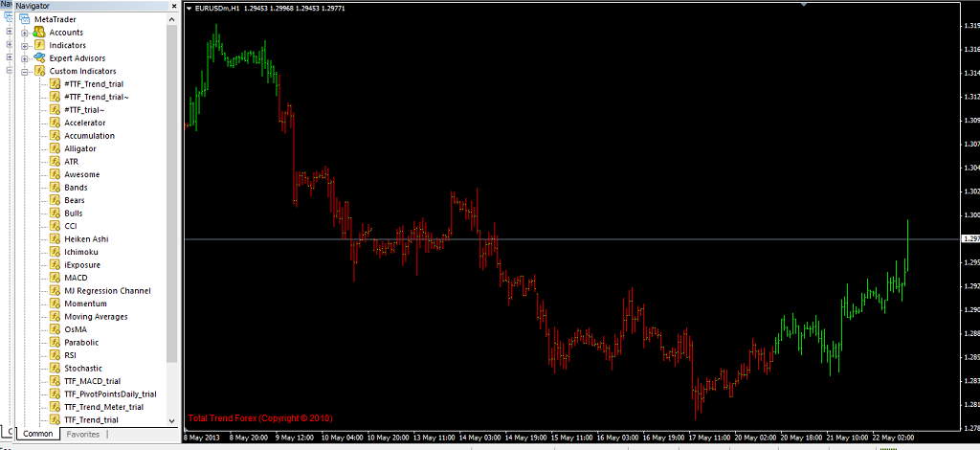Select the MJ Regression Channel indicator
The width and height of the screenshot is (980, 450).
pyautogui.click(x=107, y=291)
